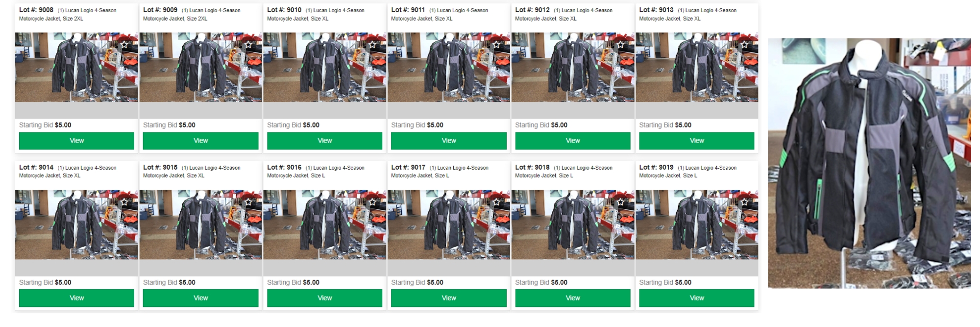Screen dimensions: 980x327
Task: Mark lot 9013 with the star icon
Action: pos(744,45)
